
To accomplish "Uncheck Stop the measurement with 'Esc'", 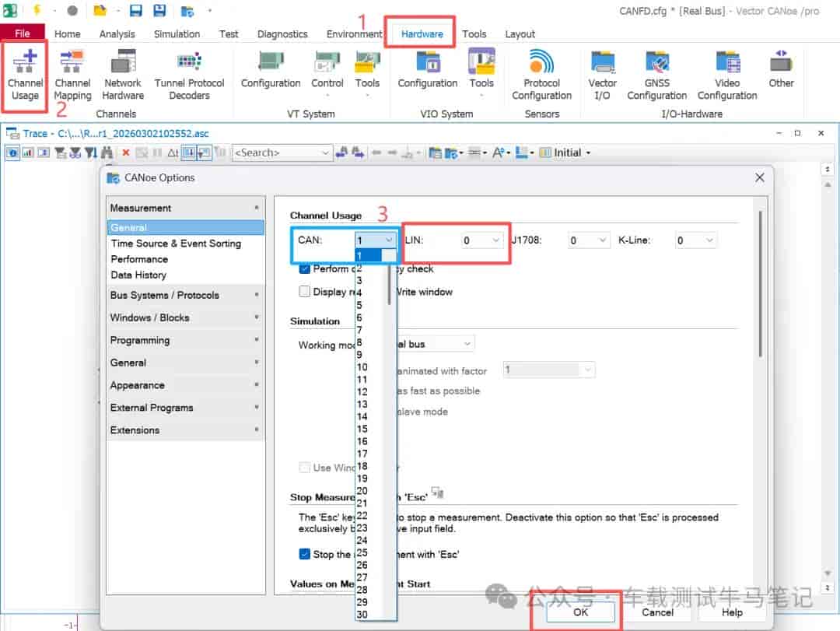I will coord(304,554).
